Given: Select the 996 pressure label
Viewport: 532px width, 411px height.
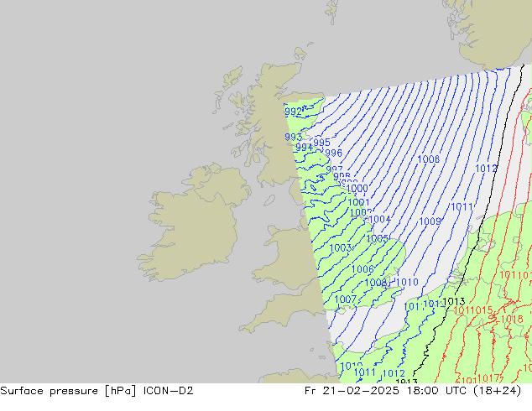Looking at the screenshot, I should tap(333, 153).
